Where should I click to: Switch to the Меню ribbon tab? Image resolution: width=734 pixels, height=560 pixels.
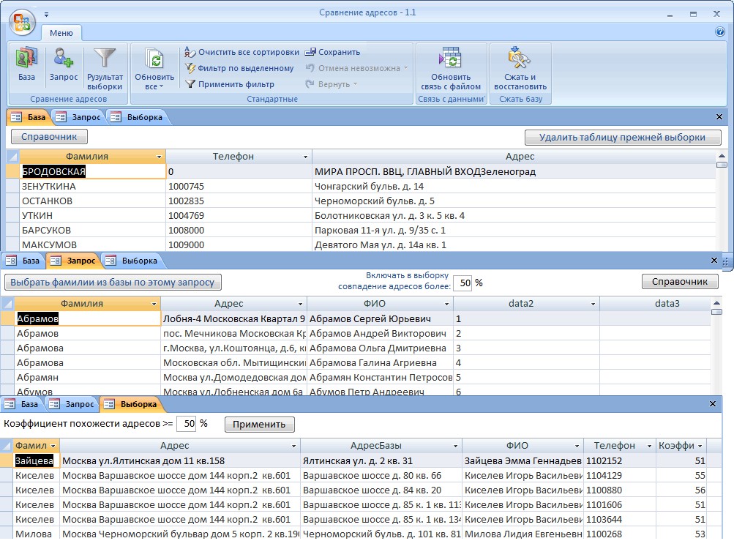(x=61, y=33)
